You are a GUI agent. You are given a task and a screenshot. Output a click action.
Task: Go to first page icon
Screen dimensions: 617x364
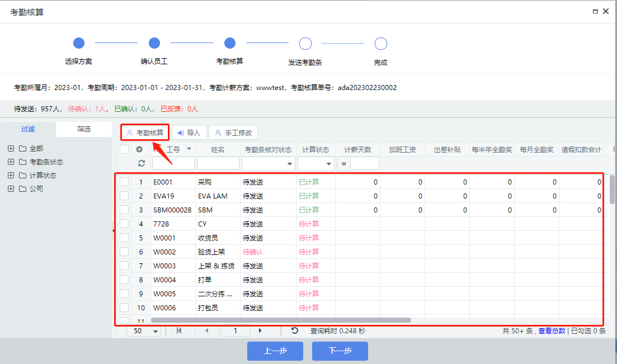coord(179,330)
